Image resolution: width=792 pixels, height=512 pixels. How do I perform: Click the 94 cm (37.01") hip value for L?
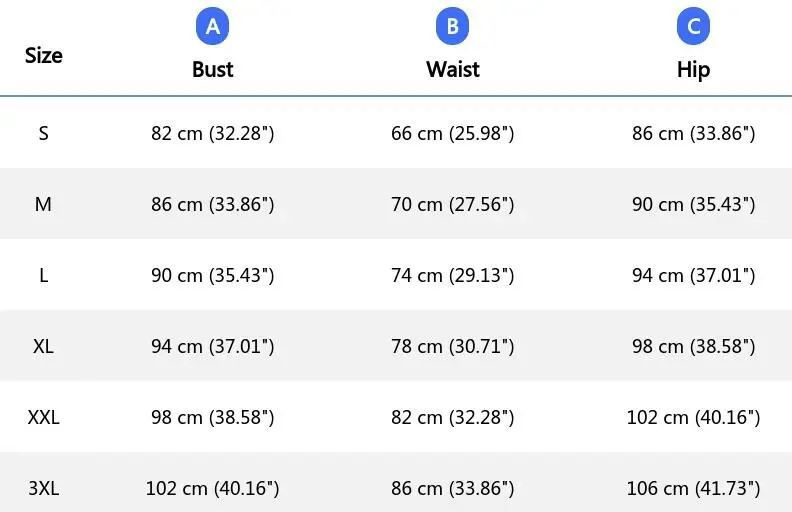pyautogui.click(x=694, y=276)
